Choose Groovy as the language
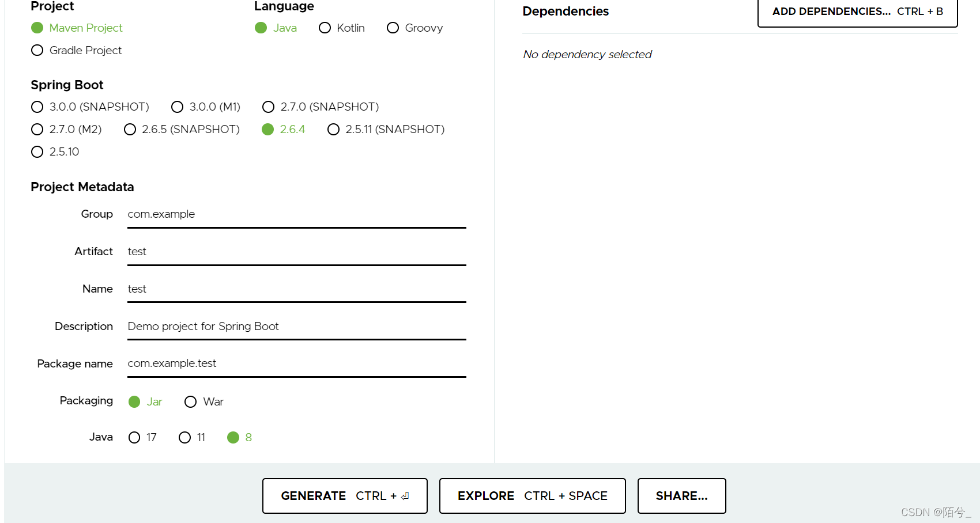 coord(415,28)
